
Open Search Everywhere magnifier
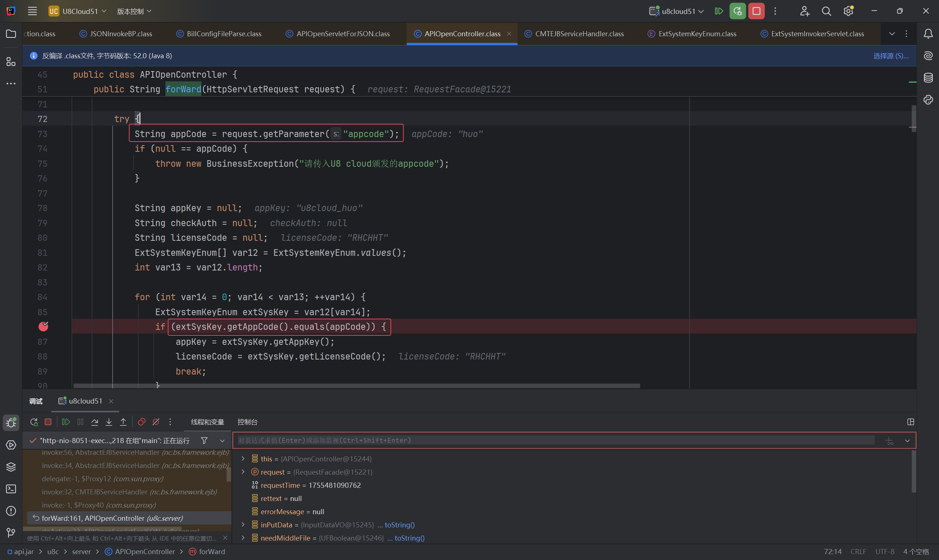(x=826, y=11)
